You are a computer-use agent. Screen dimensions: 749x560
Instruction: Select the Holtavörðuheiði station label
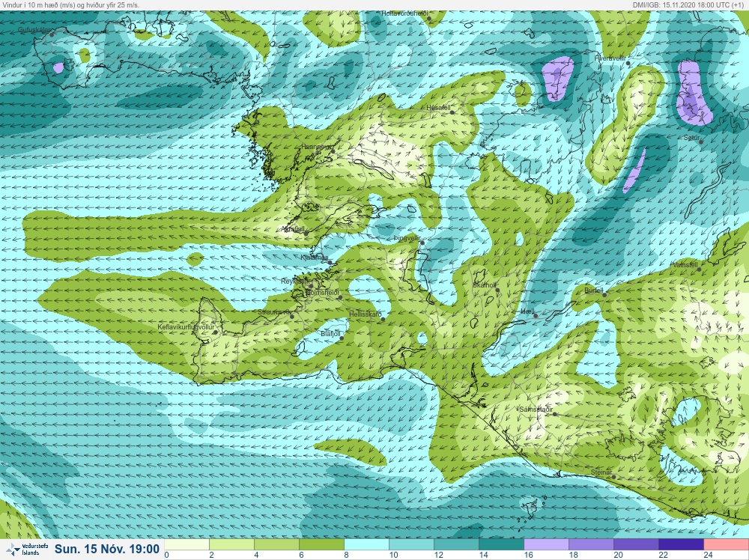click(404, 13)
